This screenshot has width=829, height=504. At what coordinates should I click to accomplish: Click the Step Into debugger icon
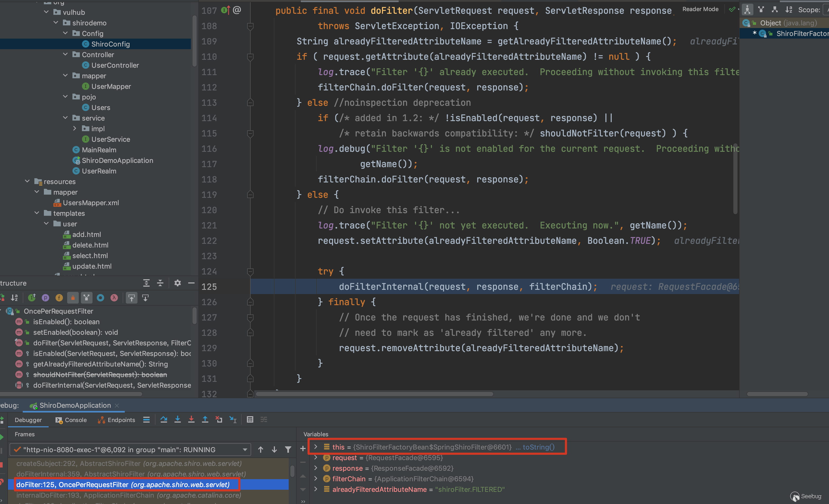tap(178, 420)
